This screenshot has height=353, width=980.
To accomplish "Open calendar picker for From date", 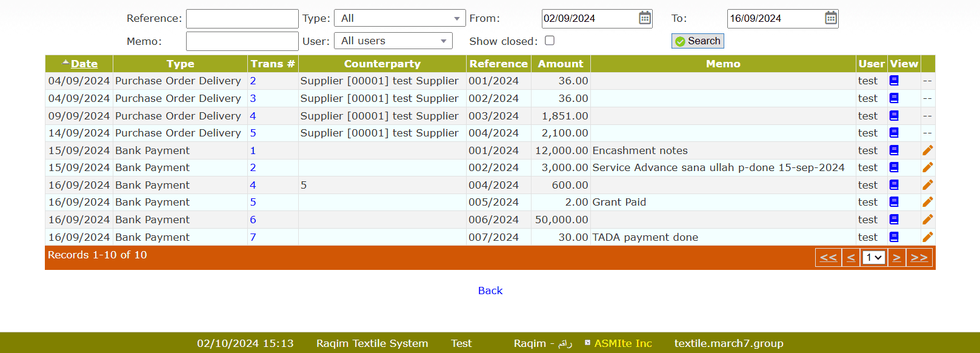I will [x=645, y=18].
